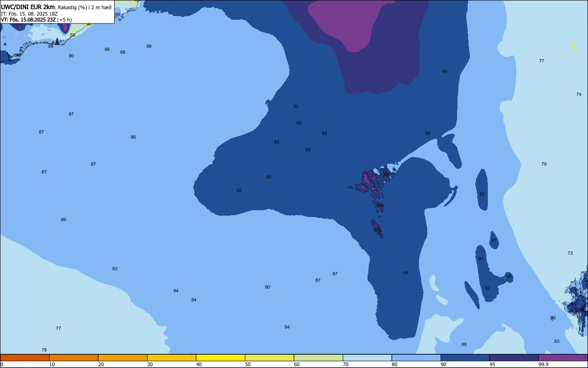Screen dimensions: 588x368
Task: Click the '70' legend tick label
Action: click(x=345, y=364)
